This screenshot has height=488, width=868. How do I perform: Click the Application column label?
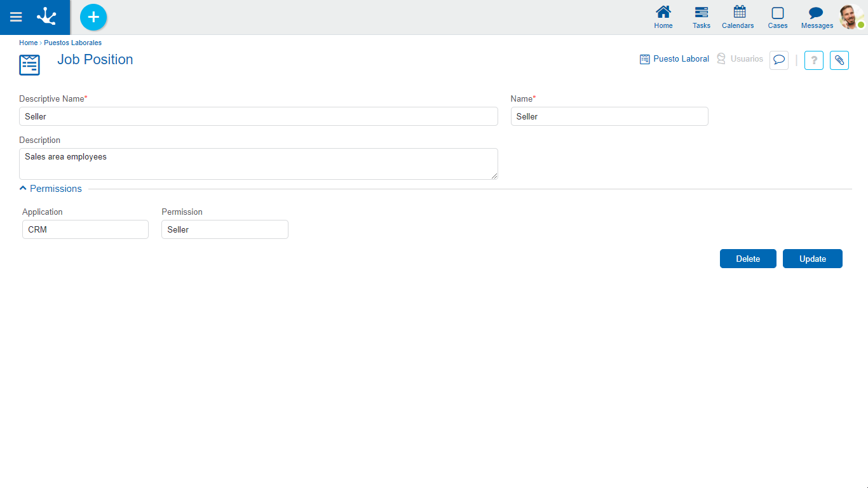tap(43, 212)
